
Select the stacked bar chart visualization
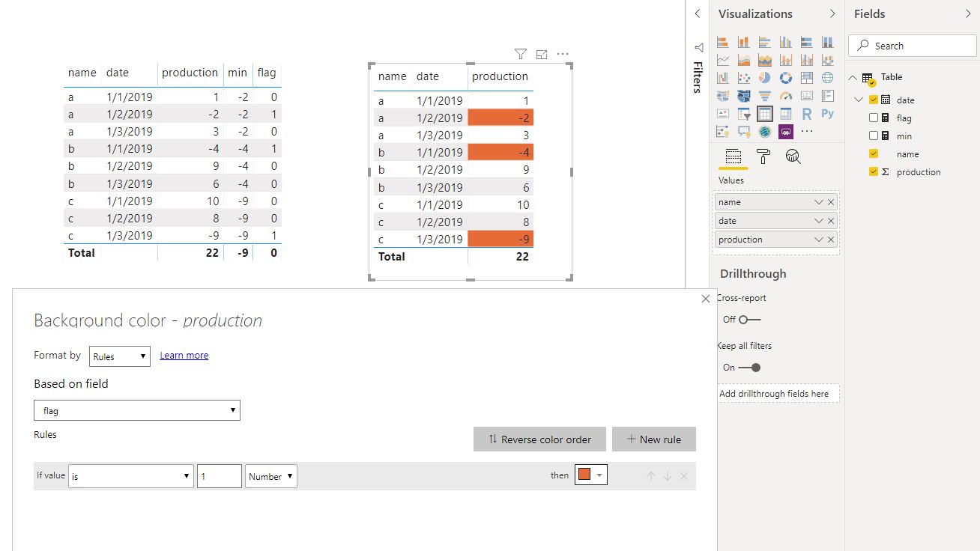point(723,42)
